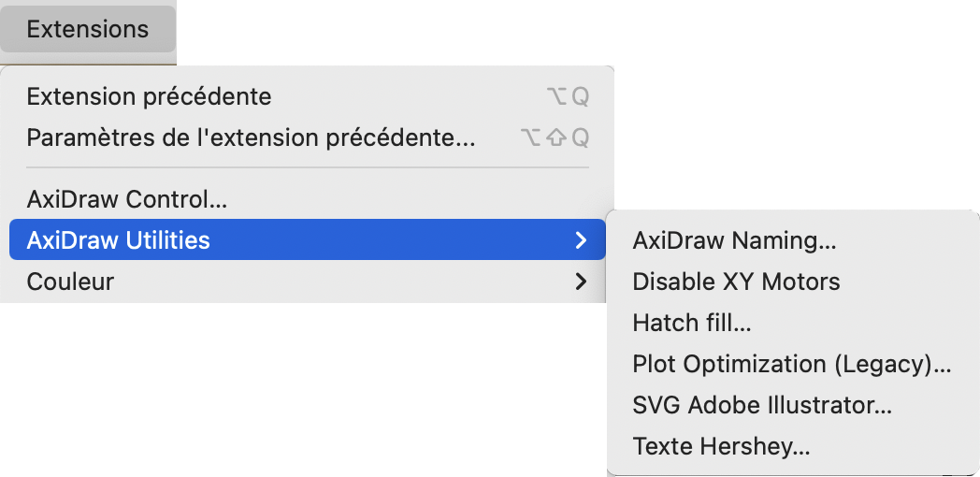Turn off the XY motors via submenu
980x477 pixels.
coord(736,282)
